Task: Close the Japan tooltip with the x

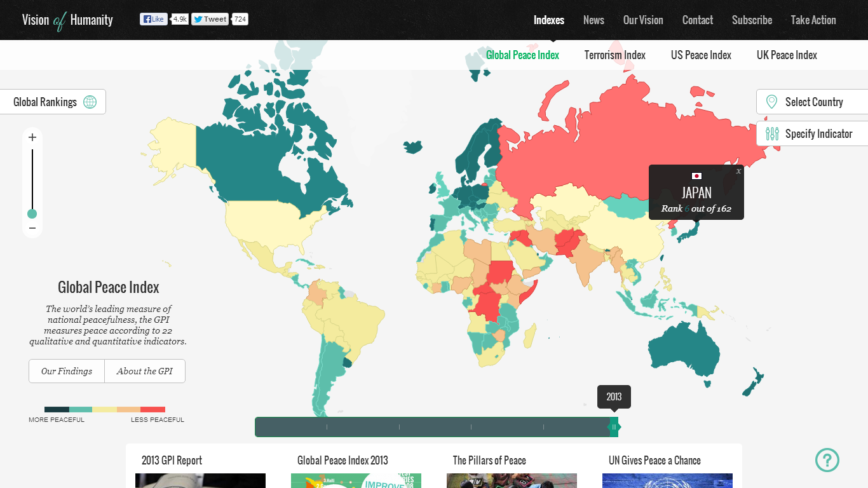Action: (738, 171)
